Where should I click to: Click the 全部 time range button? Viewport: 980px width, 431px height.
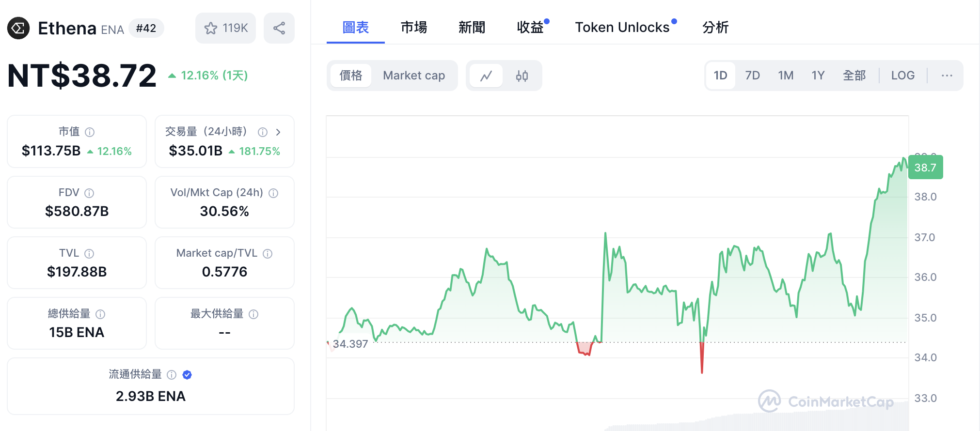point(854,76)
